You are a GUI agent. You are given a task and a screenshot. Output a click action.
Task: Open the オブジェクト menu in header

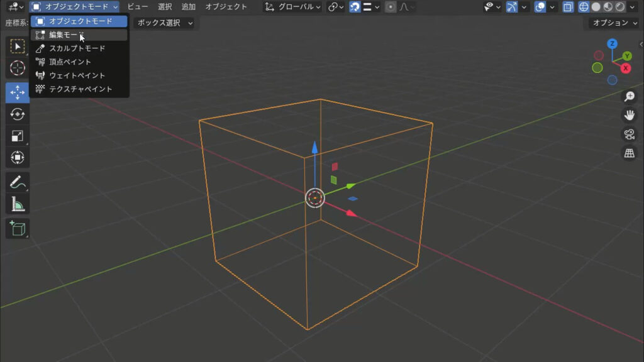(x=226, y=6)
